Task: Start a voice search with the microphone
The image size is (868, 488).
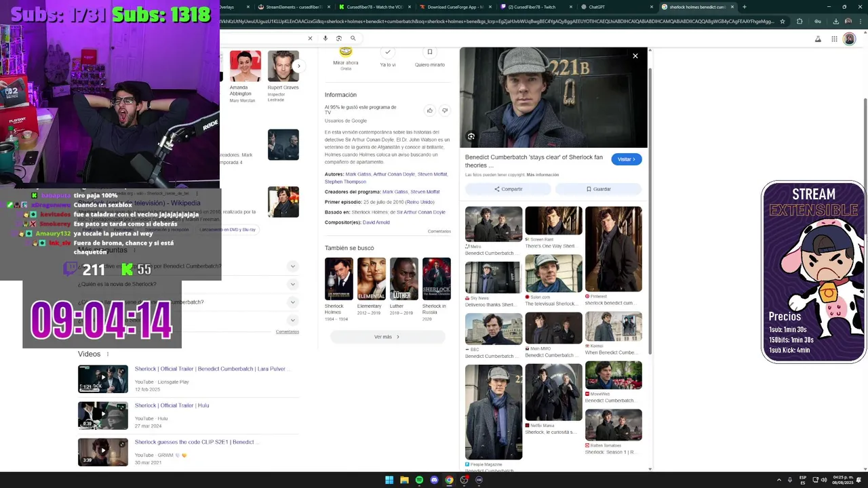Action: pyautogui.click(x=325, y=39)
